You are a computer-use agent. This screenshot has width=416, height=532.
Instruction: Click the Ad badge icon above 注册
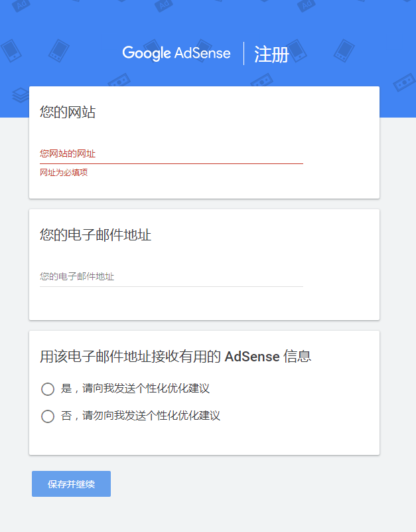coord(306,5)
